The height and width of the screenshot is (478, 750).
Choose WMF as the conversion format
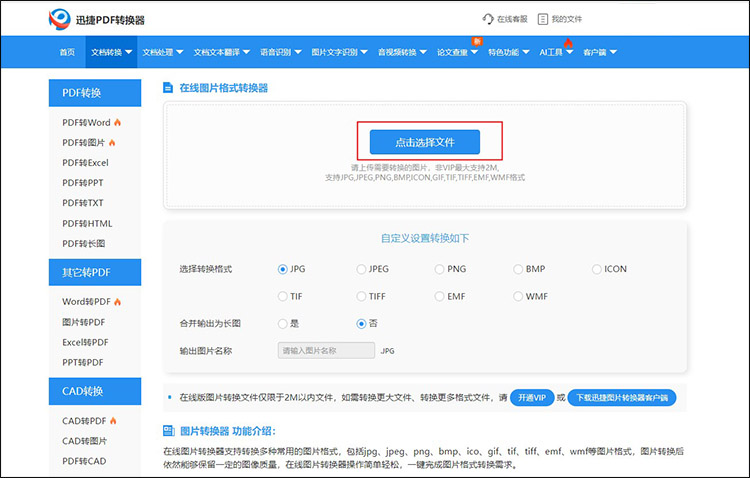[x=518, y=297]
